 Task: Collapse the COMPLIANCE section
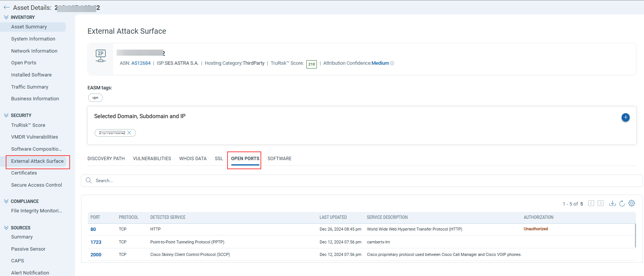coord(6,201)
